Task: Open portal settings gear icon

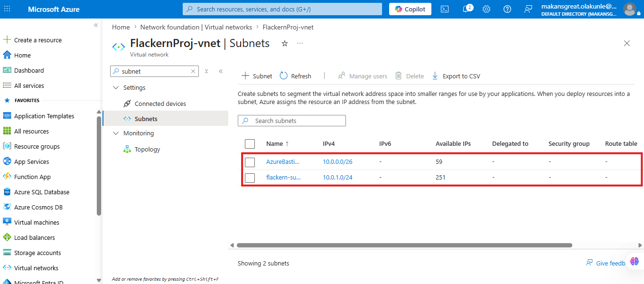Action: click(x=486, y=9)
